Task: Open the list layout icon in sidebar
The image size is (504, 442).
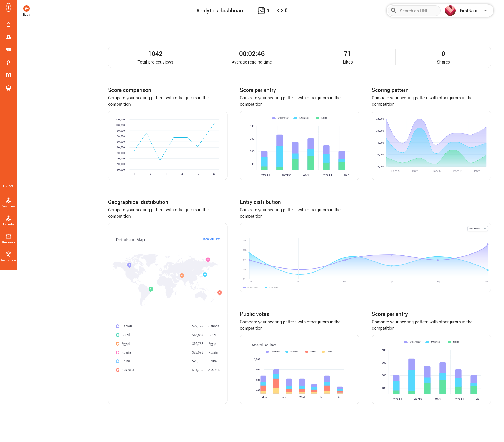Action: 8,50
